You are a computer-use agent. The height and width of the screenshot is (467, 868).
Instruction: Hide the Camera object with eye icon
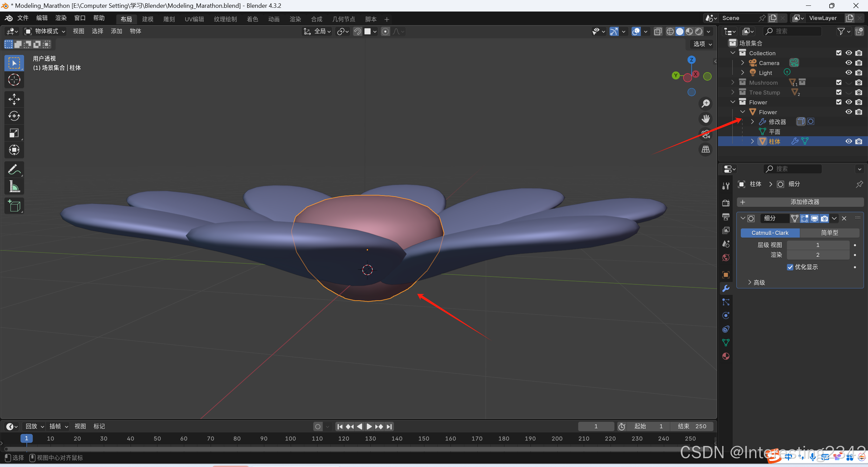tap(849, 63)
